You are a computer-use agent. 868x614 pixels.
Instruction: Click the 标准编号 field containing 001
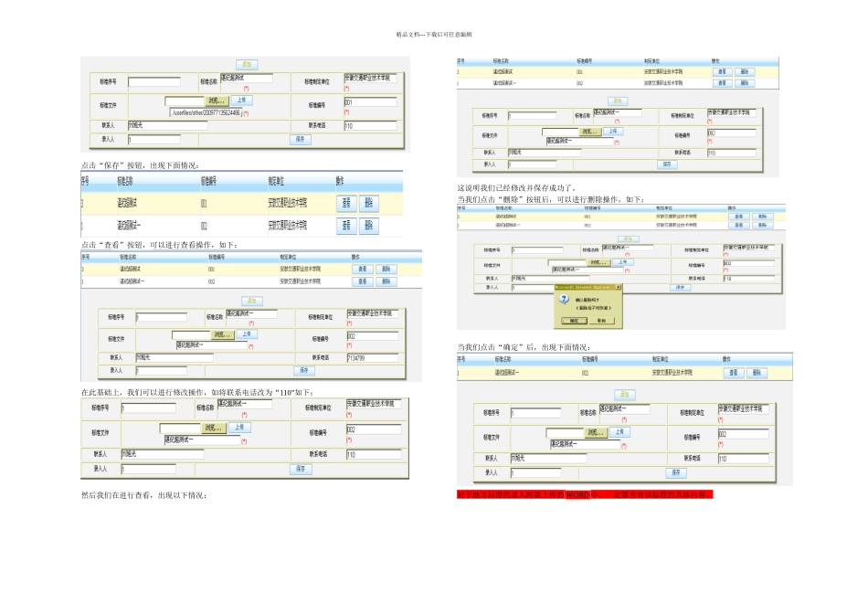(370, 101)
